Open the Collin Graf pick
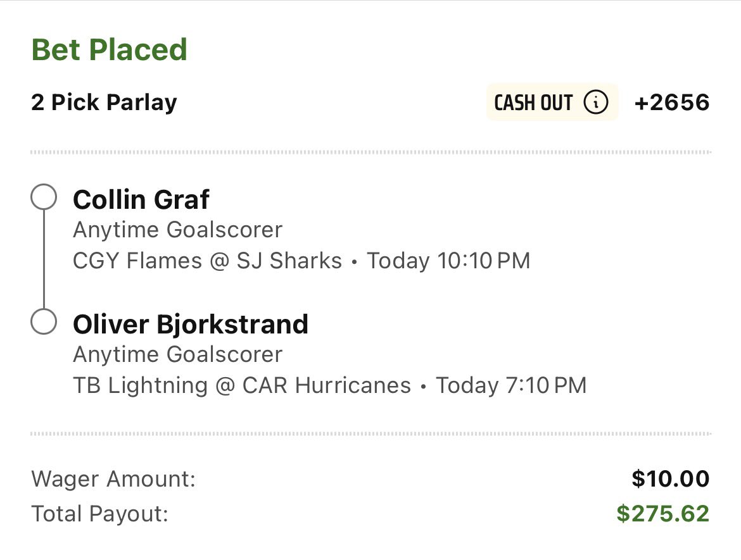This screenshot has width=741, height=560. coord(141,200)
